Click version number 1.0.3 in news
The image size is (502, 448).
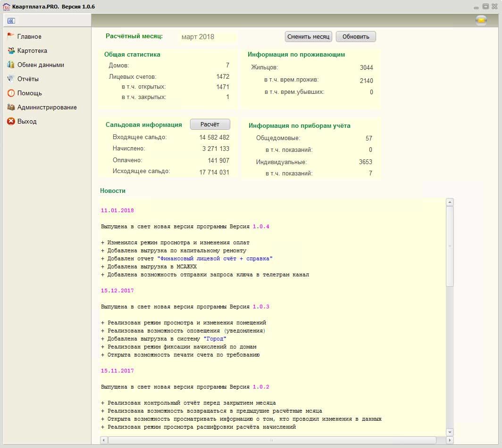click(x=261, y=307)
